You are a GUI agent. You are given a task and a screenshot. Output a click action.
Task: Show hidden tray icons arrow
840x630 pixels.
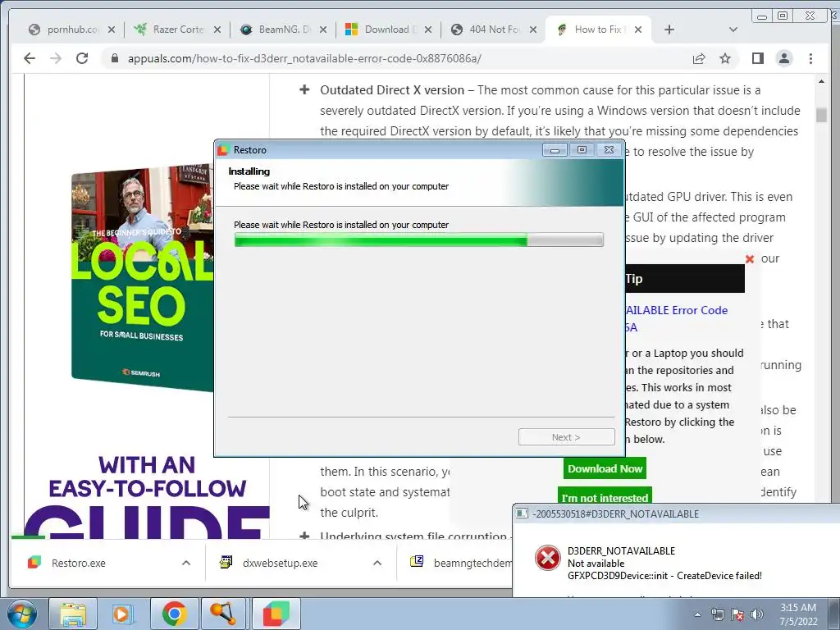click(697, 615)
